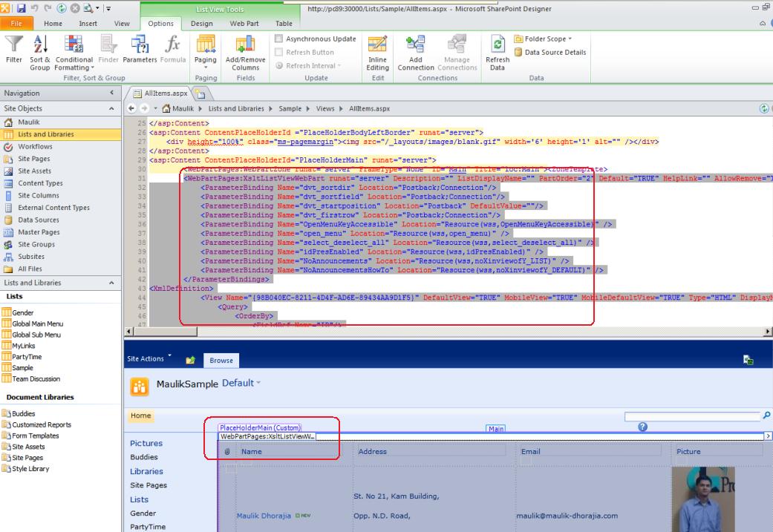Collapse the Site Objects section
Image resolution: width=773 pixels, height=532 pixels.
pyautogui.click(x=112, y=108)
